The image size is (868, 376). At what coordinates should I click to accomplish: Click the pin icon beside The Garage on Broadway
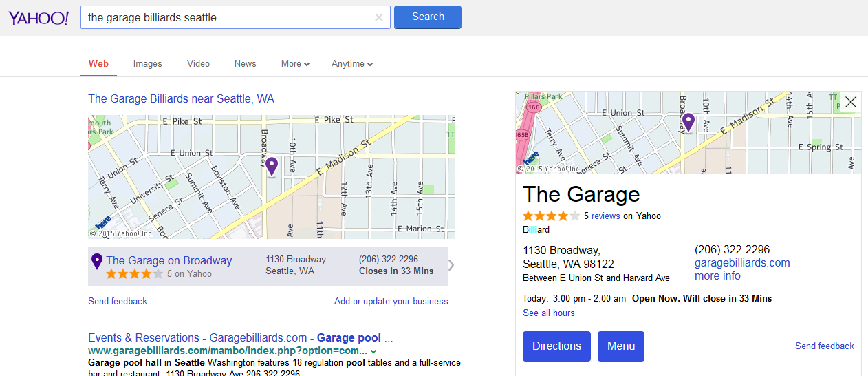(97, 262)
